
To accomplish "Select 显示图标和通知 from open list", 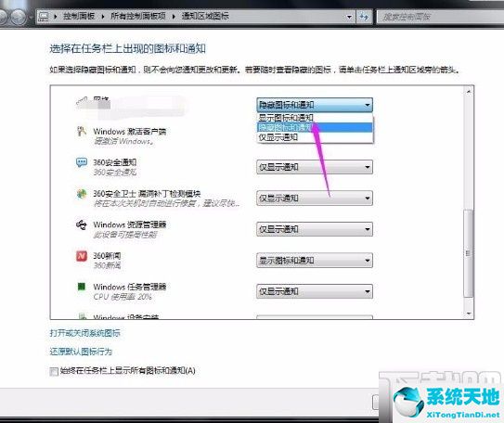I will coord(315,118).
